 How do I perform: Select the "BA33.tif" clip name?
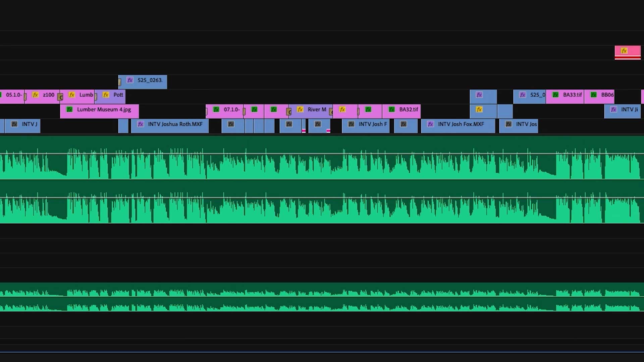(x=572, y=95)
